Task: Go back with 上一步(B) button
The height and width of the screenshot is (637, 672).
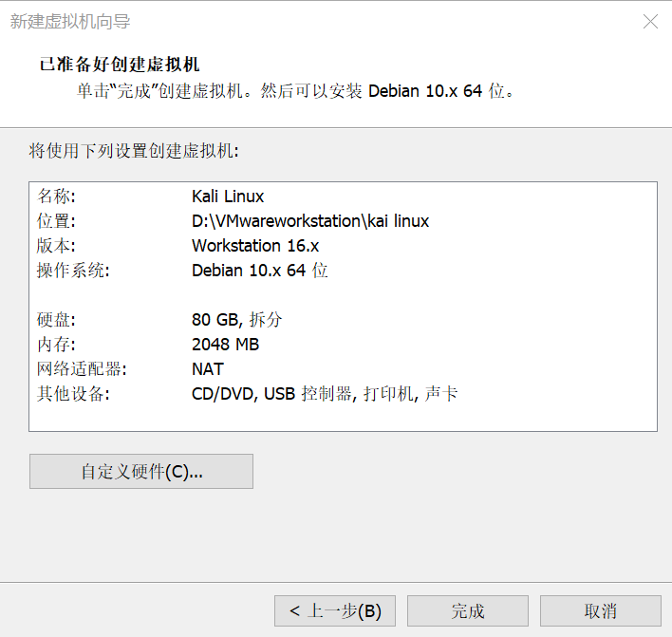Action: [x=335, y=610]
